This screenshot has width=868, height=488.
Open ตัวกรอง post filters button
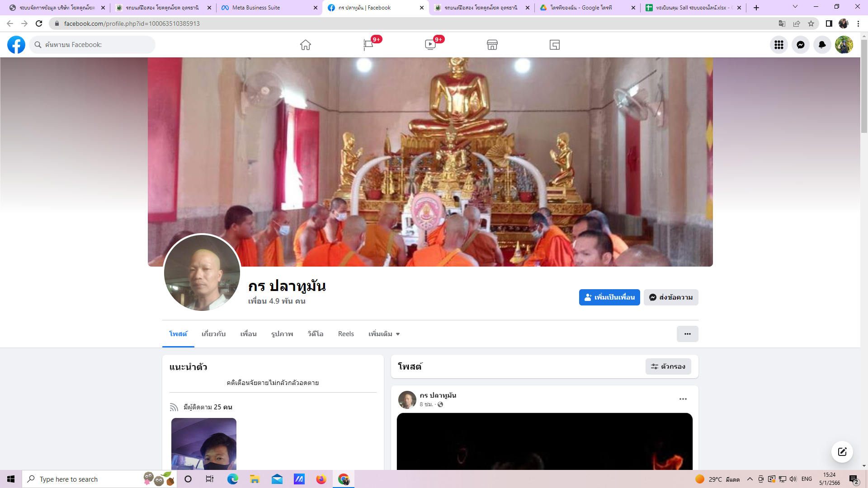668,366
